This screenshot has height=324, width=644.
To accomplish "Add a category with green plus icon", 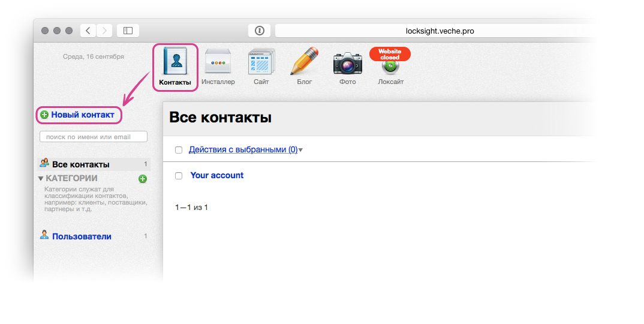I will click(143, 178).
